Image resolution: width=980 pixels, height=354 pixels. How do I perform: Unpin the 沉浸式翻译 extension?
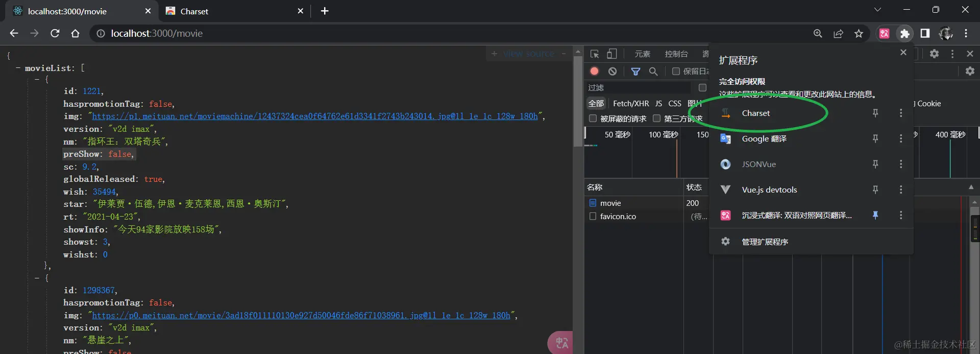[x=875, y=215]
